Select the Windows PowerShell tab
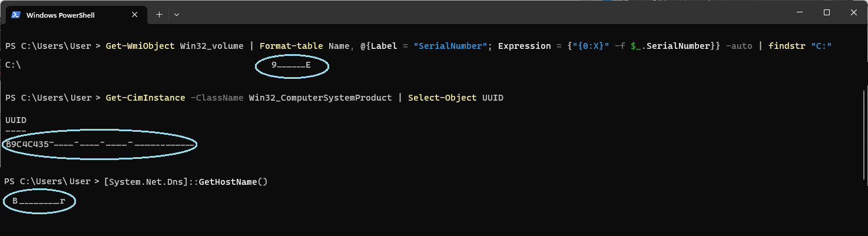This screenshot has height=236, width=868. pyautogui.click(x=65, y=14)
